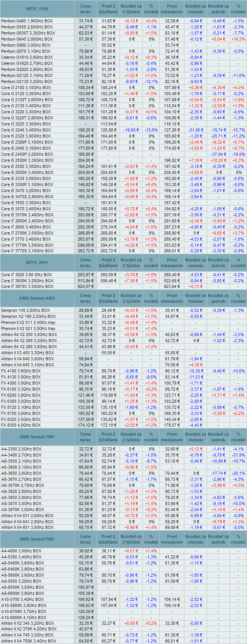The height and width of the screenshot is (644, 247).
Task: Select the FX 4100 3.6GHz BOX row name
Action: pyautogui.click(x=21, y=371)
